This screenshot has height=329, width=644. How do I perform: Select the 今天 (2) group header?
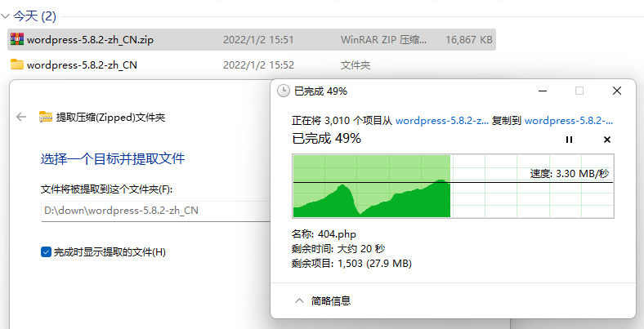coord(34,16)
